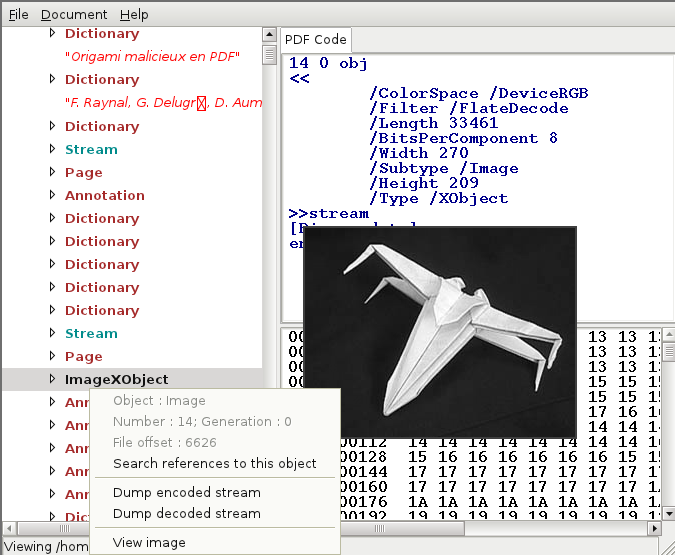Expand the Annotation tree node
Image resolution: width=675 pixels, height=555 pixels.
52,195
